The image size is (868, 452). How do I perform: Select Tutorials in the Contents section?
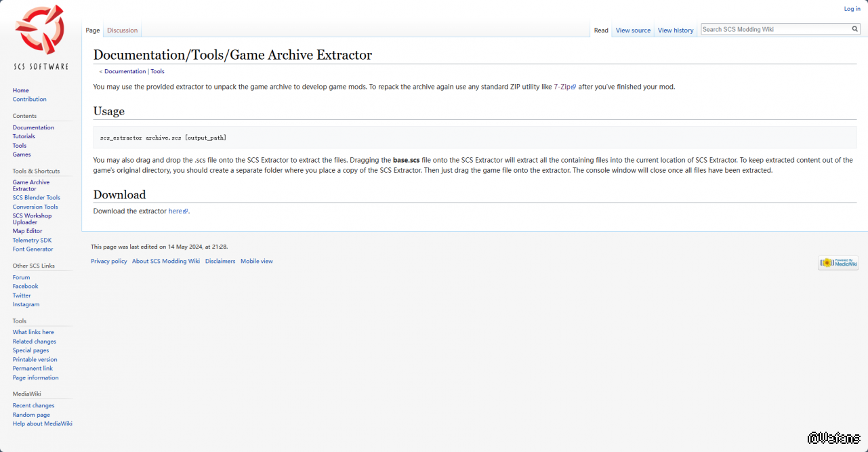[x=24, y=136]
